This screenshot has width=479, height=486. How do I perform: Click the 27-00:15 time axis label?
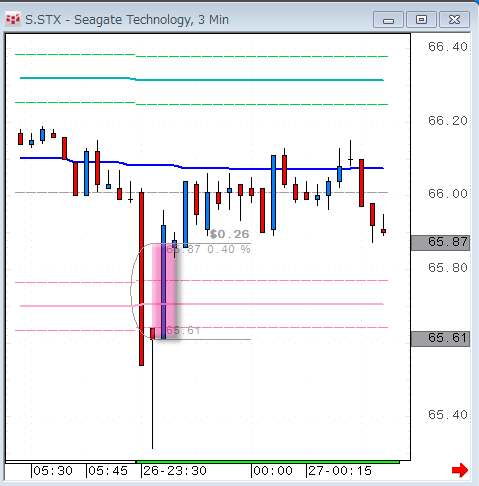340,471
